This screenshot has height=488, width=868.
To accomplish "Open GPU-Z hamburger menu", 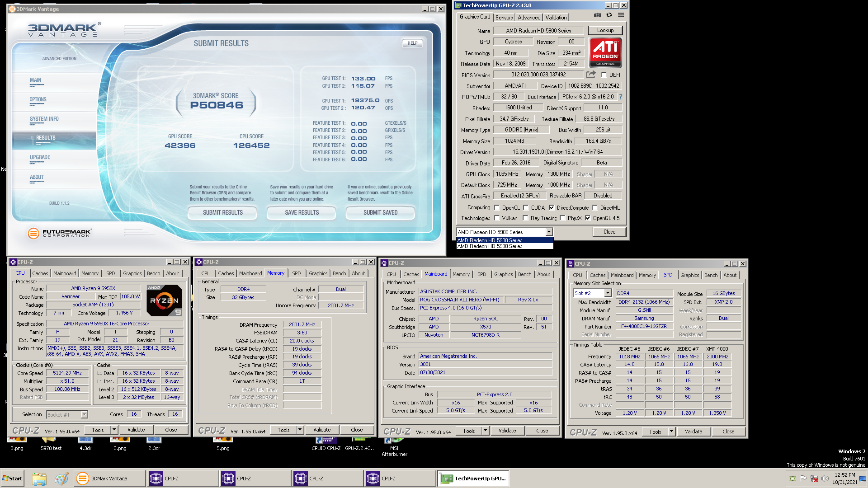I will click(x=621, y=15).
